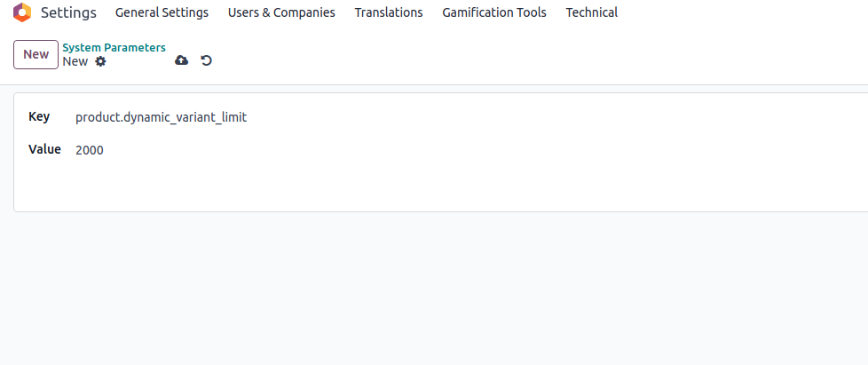
Task: Open the Odoo home menu icon
Action: (21, 12)
